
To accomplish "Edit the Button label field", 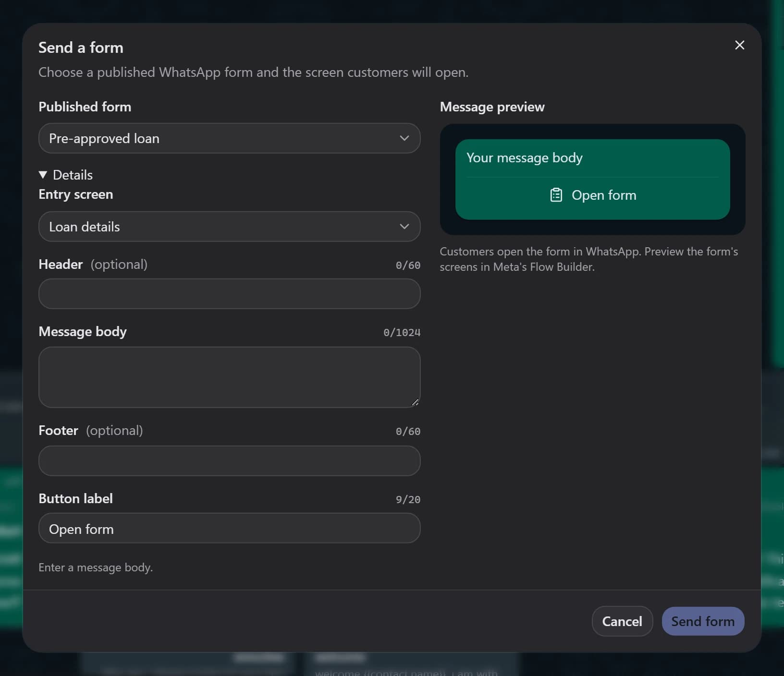I will 230,528.
